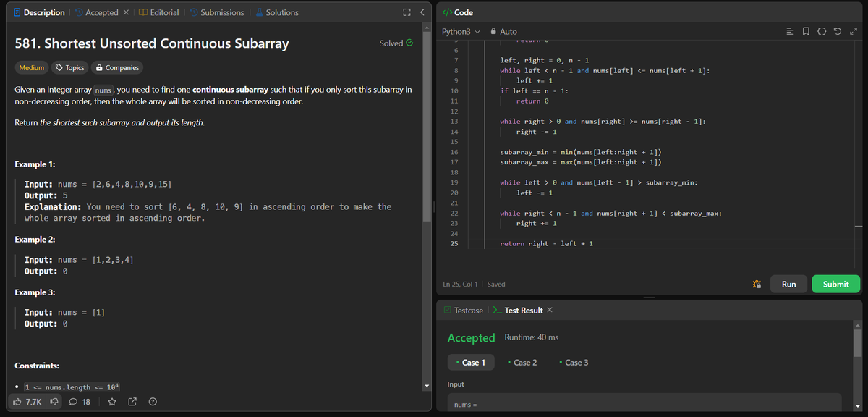This screenshot has width=868, height=417.
Task: Star the problem as favorite
Action: 112,402
